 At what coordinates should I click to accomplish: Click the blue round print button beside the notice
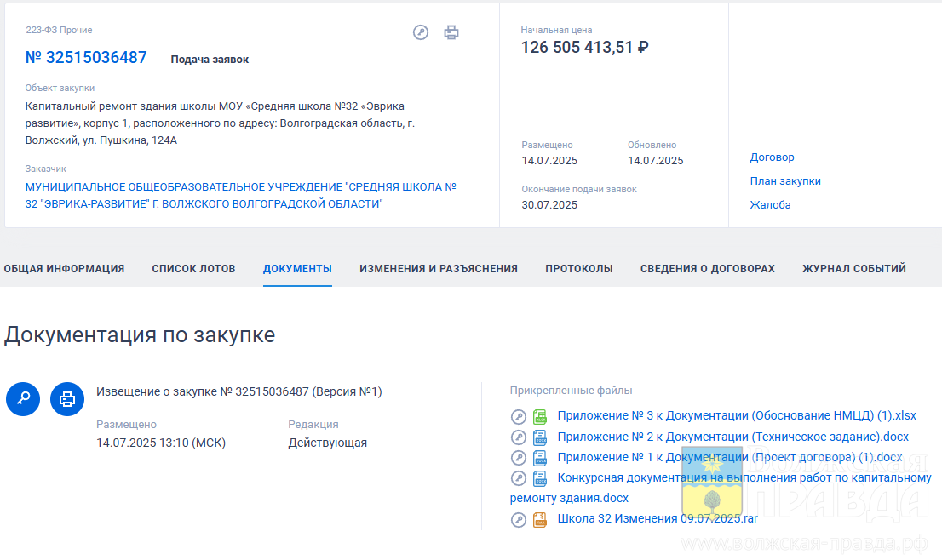pyautogui.click(x=67, y=398)
